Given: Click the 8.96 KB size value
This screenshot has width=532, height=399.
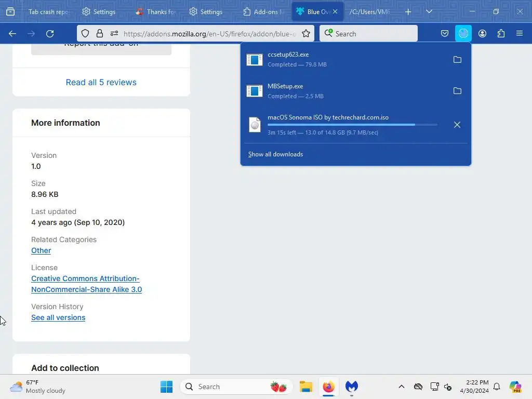Looking at the screenshot, I should coord(45,194).
